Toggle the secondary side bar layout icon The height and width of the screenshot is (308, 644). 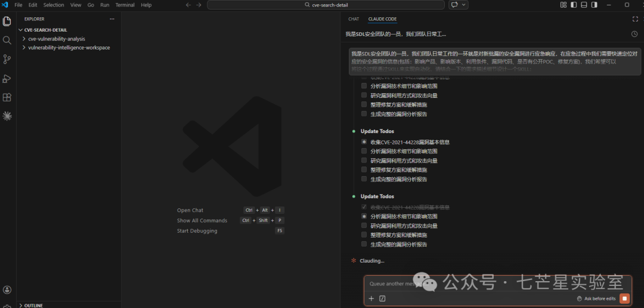(x=594, y=5)
